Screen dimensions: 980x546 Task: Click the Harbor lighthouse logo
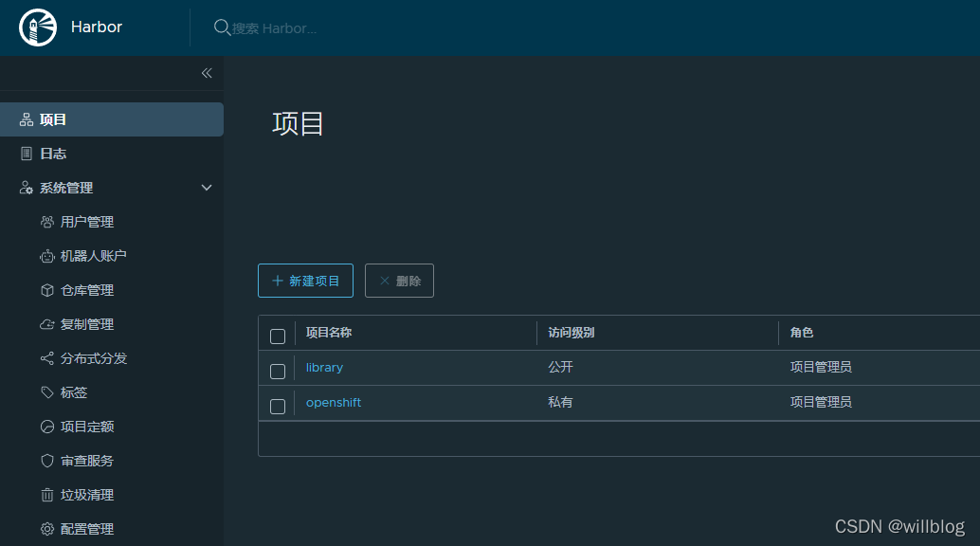(x=38, y=27)
